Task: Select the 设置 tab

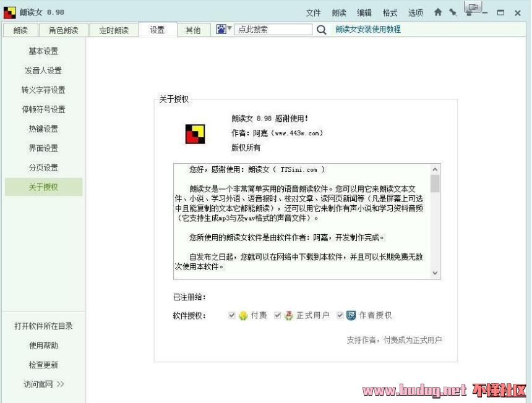Action: 157,30
